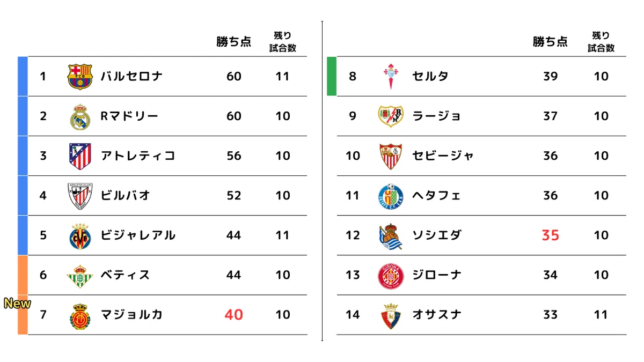Image resolution: width=644 pixels, height=362 pixels.
Task: Click the red 35 points for ソシエダ
Action: (x=550, y=235)
